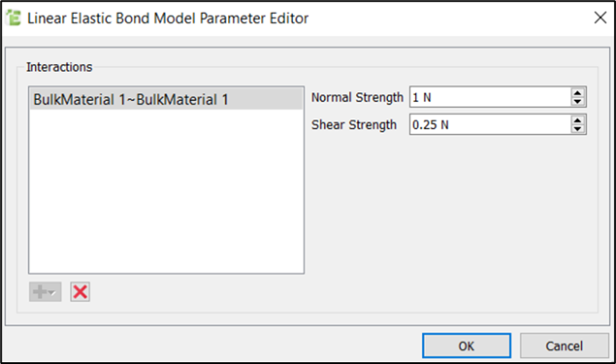Screen dimensions: 616x364
Task: Click the plus add interaction button
Action: click(40, 292)
